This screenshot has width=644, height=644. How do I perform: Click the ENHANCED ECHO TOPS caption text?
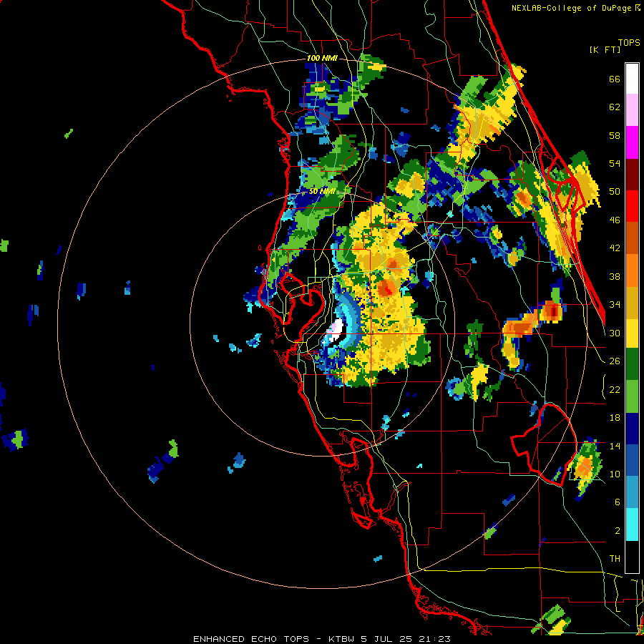click(251, 639)
